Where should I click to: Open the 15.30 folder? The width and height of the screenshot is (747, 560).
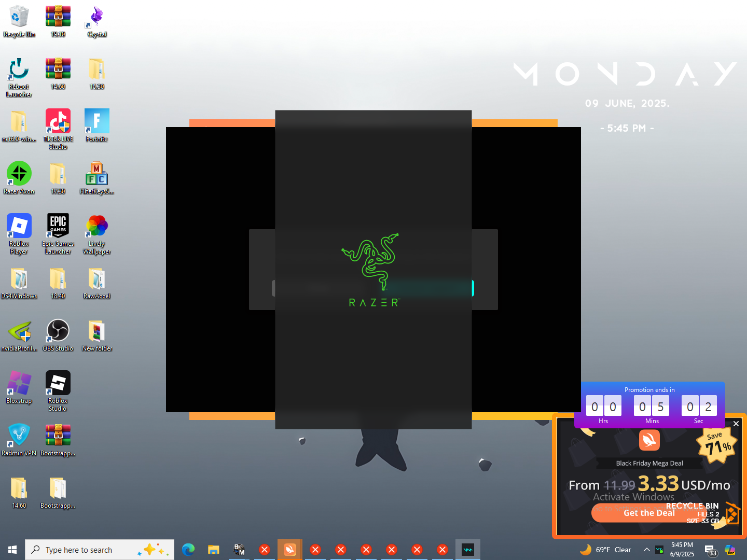coord(97,74)
